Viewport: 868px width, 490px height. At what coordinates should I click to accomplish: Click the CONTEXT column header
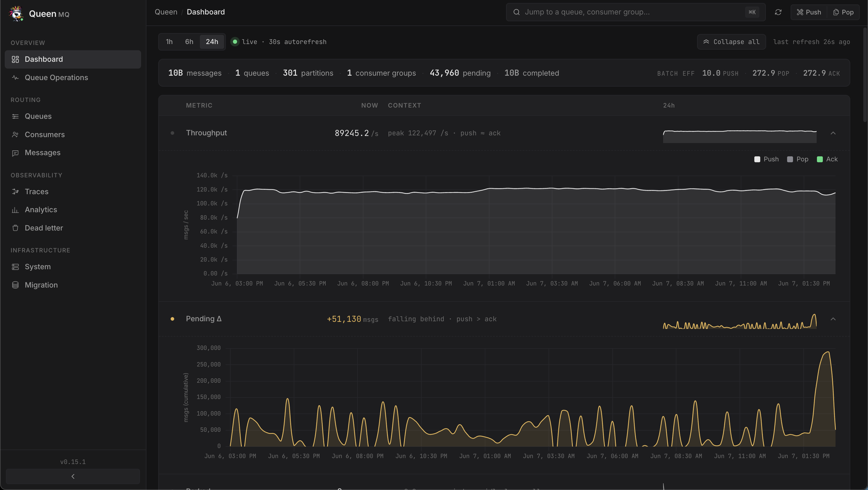(404, 106)
